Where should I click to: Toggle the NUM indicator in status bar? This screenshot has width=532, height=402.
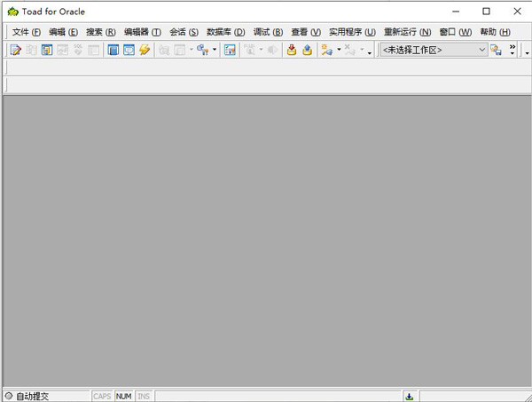pos(123,396)
